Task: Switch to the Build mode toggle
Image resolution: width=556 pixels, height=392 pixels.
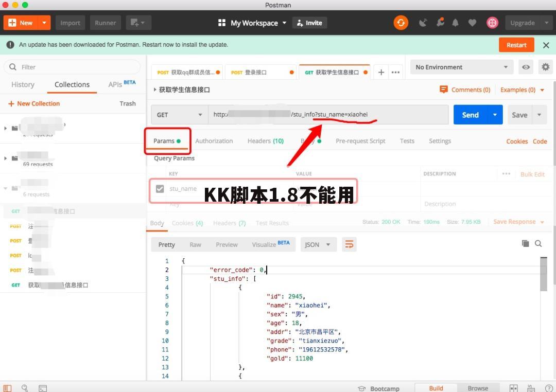Action: point(436,388)
